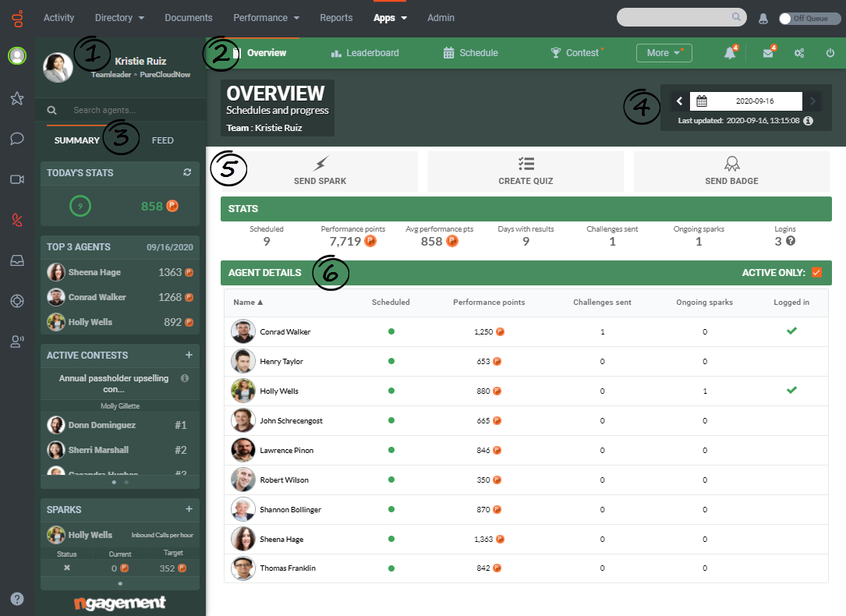Expand the Directory menu
This screenshot has width=846, height=616.
[119, 18]
